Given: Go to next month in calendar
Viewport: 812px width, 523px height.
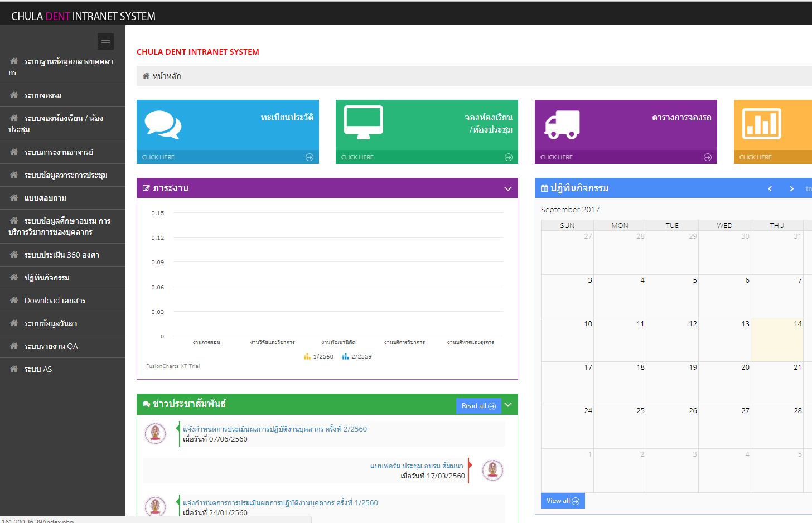Looking at the screenshot, I should [x=791, y=188].
